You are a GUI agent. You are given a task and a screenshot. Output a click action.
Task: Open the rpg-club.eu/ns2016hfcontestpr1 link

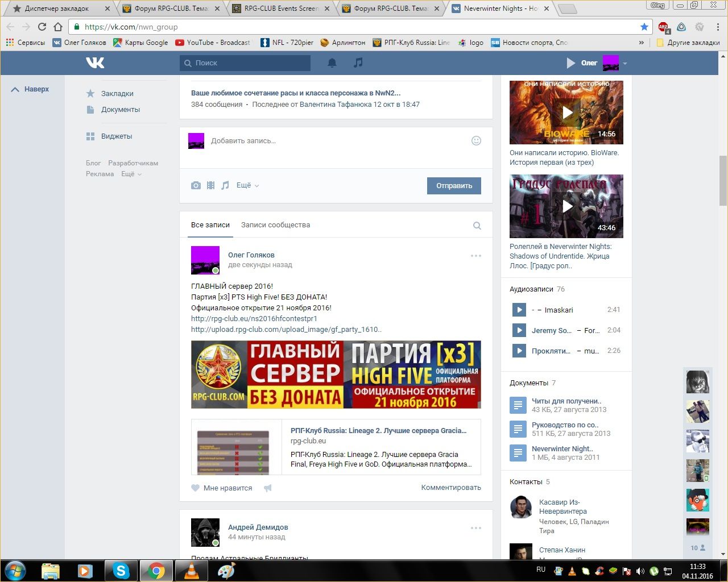[x=254, y=318]
